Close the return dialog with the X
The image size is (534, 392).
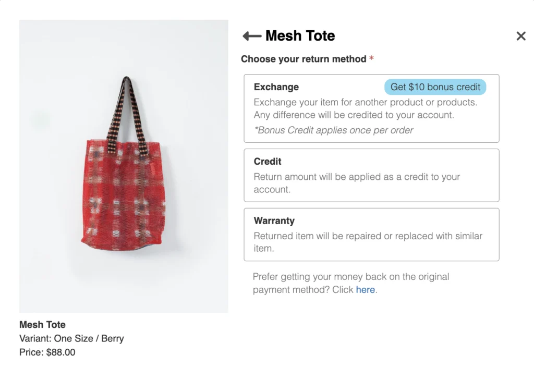pos(521,36)
